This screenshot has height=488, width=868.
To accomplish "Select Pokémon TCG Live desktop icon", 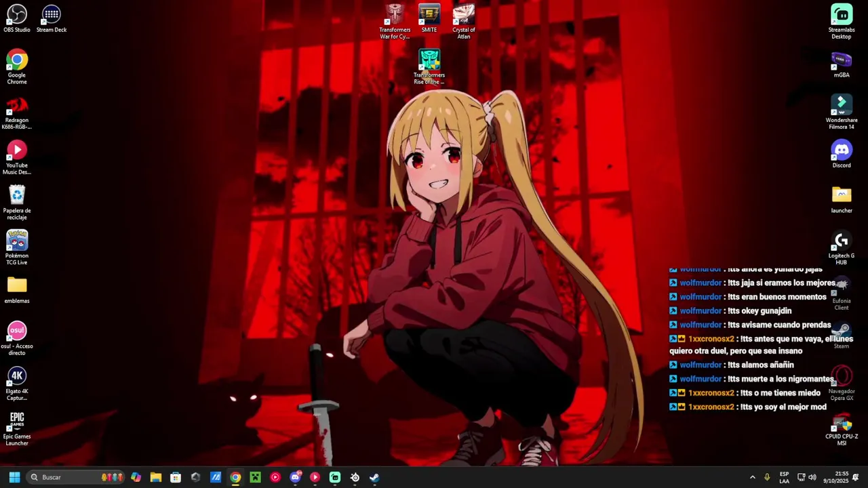I will (x=17, y=248).
